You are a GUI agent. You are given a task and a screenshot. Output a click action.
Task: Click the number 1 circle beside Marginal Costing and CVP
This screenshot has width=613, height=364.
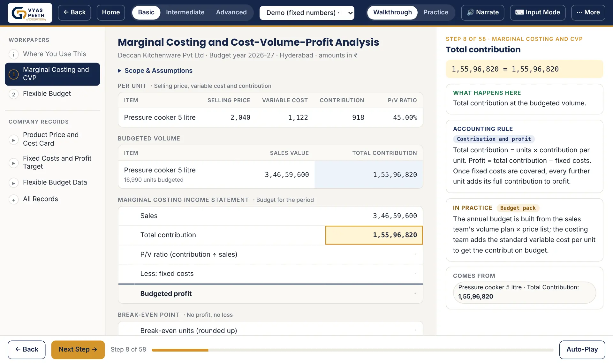click(x=13, y=74)
